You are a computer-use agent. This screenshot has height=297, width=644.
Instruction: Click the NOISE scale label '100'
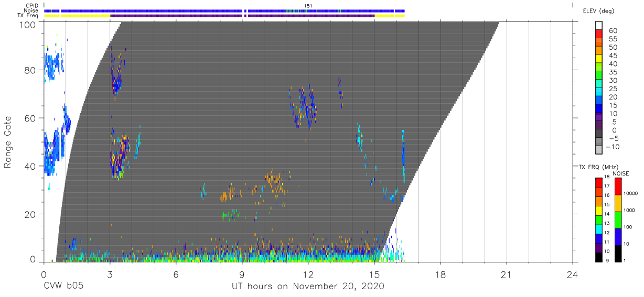click(628, 227)
